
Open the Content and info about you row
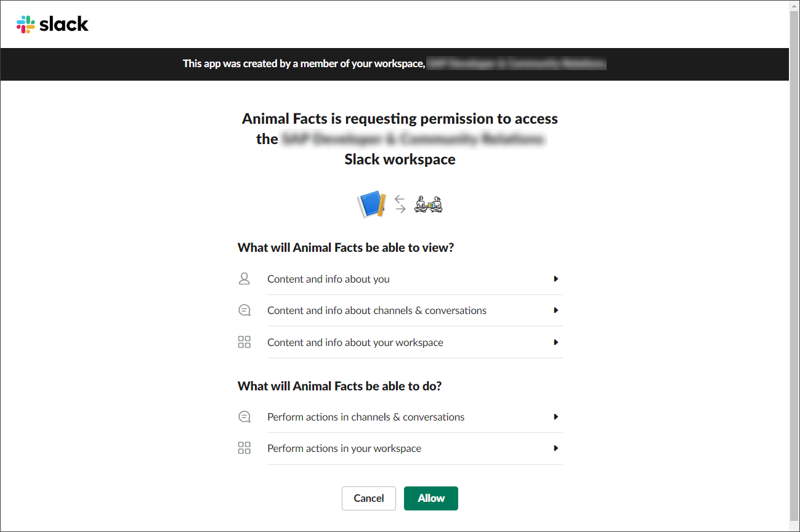pos(400,279)
